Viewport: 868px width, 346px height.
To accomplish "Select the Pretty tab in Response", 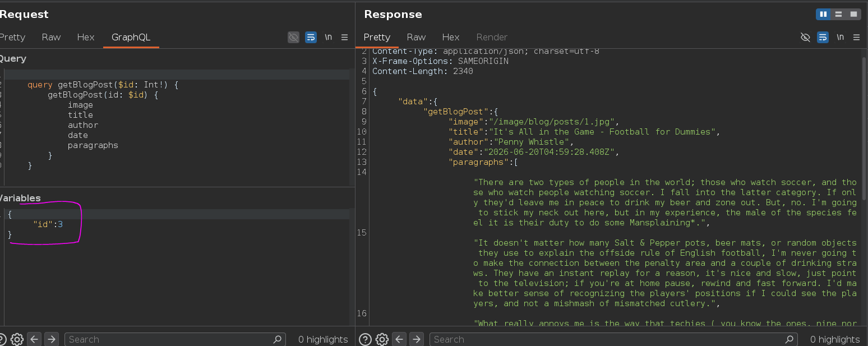I will pos(377,37).
